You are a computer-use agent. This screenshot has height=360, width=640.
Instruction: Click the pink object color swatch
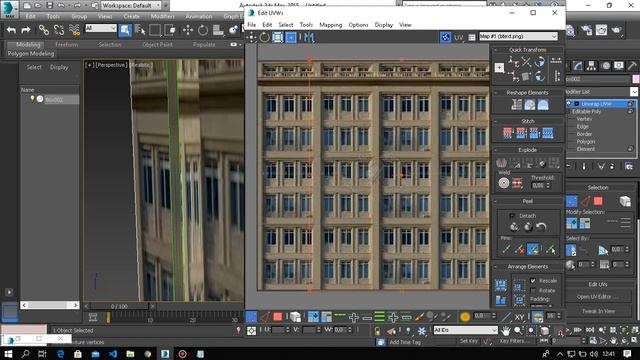(636, 79)
